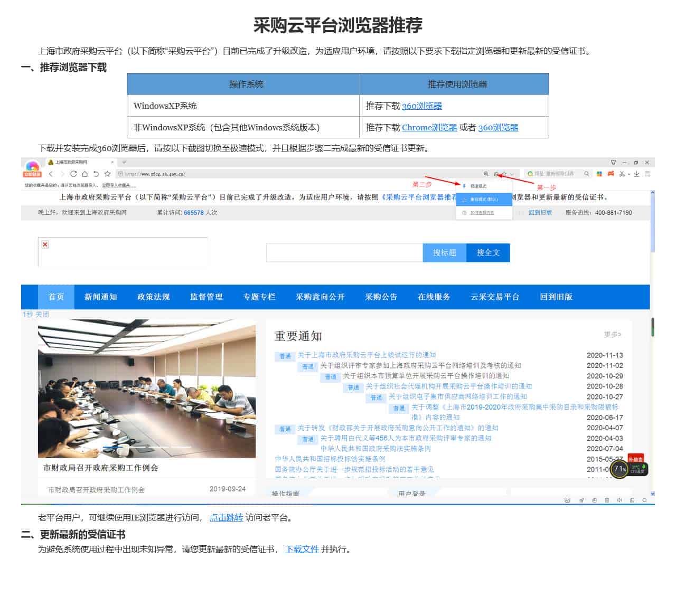Switch to the 采购公告 navigation tab
676x616 pixels.
[382, 297]
